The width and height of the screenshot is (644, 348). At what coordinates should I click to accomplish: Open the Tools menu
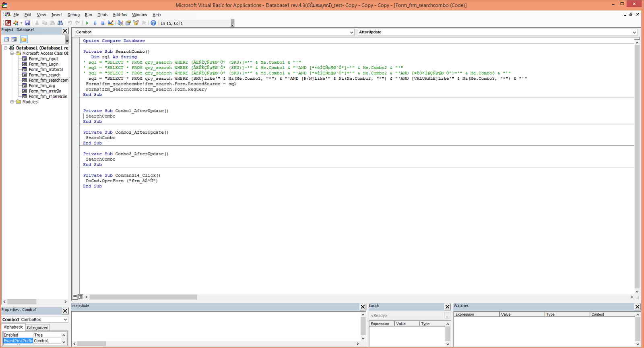[x=103, y=14]
